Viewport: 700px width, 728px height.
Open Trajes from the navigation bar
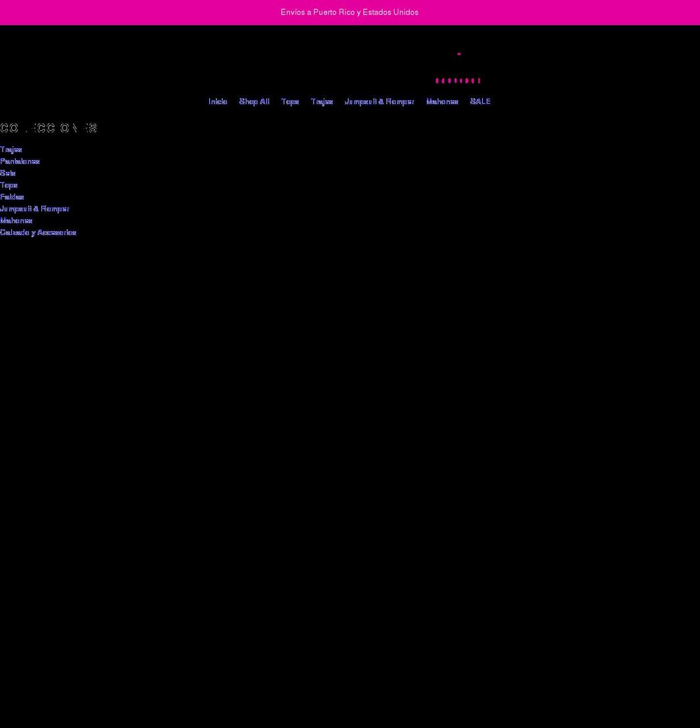point(322,101)
